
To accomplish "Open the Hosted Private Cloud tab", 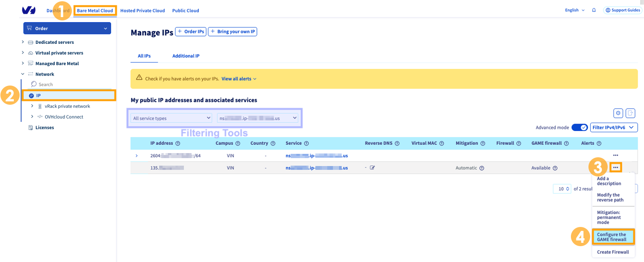I will [142, 10].
